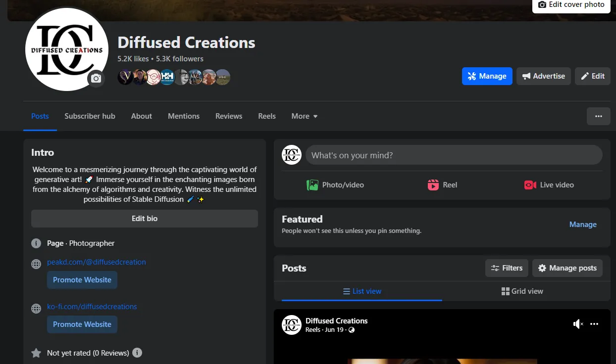Click globe icon beside peakd.com link

(x=36, y=264)
